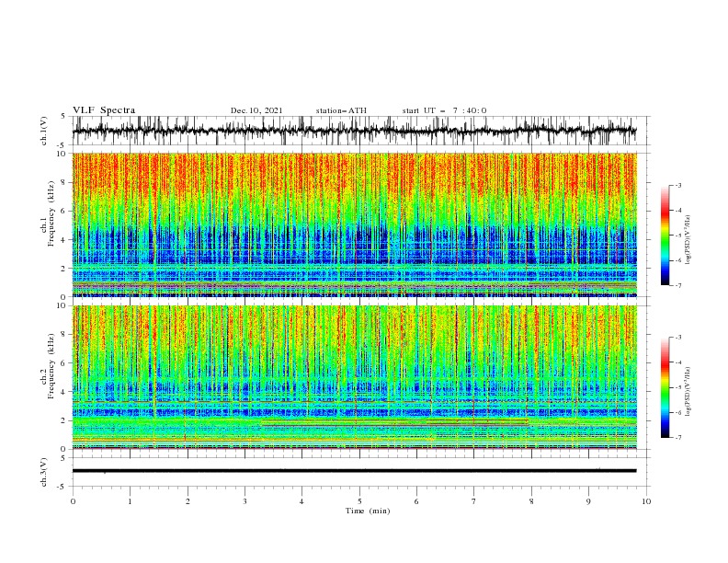The width and height of the screenshot is (728, 563).
Task: Click the ch.2 colorbar 'log(PSD)(V²/Hz)' label
Action: point(688,392)
